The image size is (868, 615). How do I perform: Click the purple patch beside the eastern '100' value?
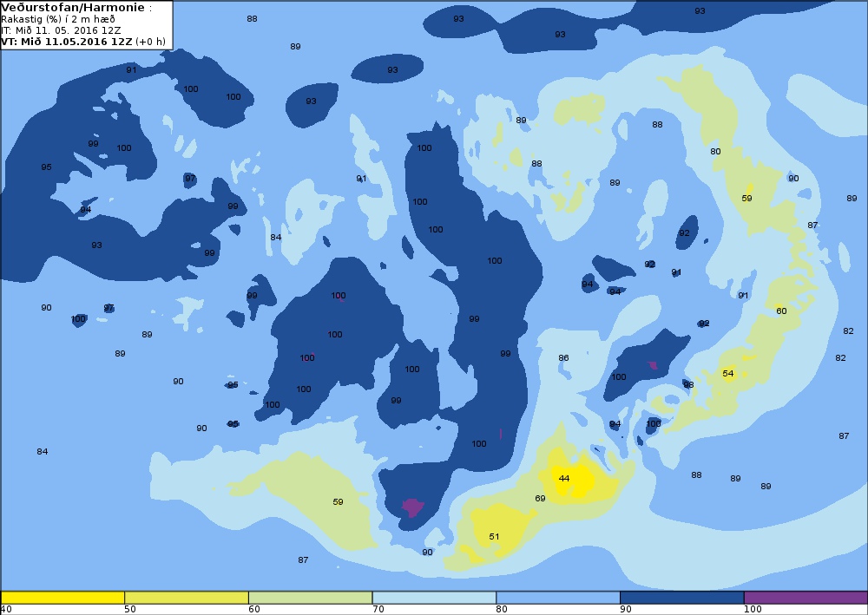[654, 365]
